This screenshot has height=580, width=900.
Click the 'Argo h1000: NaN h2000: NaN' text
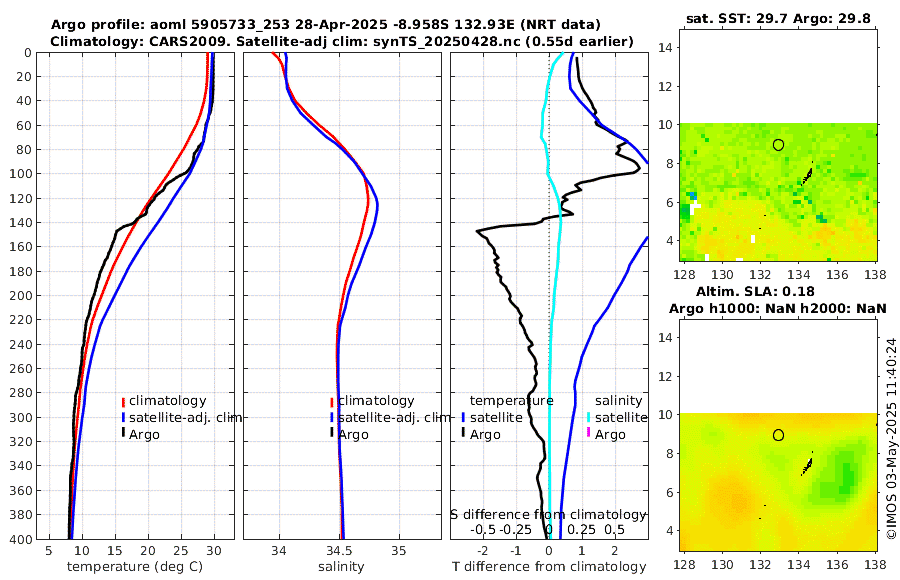[778, 309]
